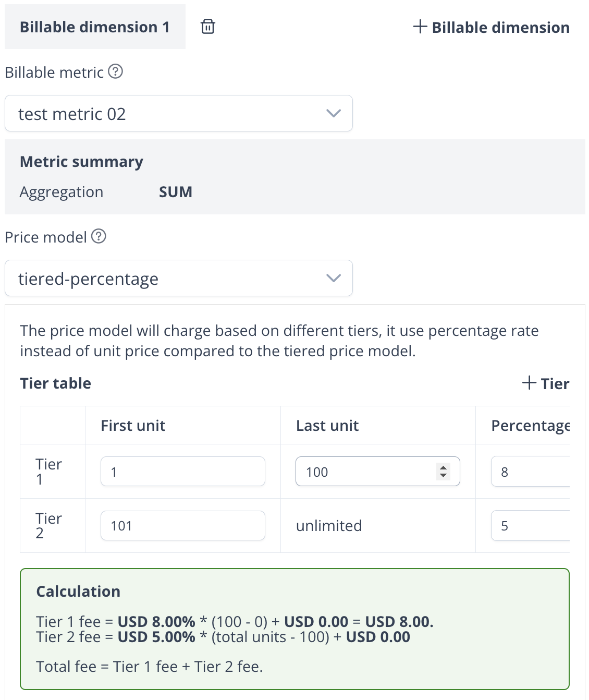Click the 'SUM' aggregation value
Viewport: 589px width, 700px height.
pyautogui.click(x=176, y=192)
